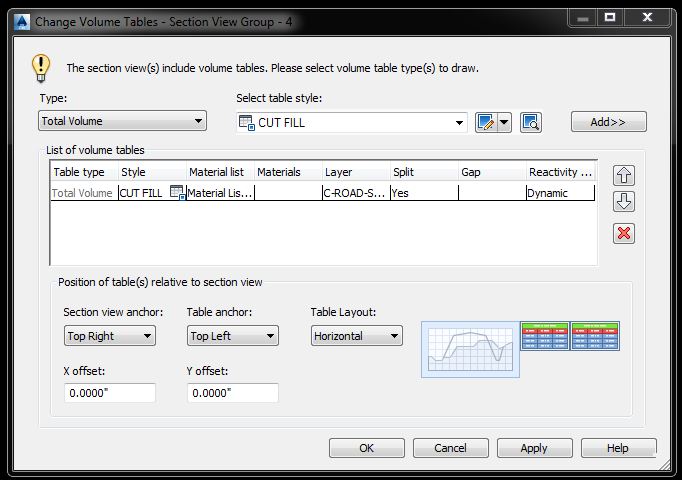This screenshot has height=480, width=682.
Task: Click the empty Gap cell in Total Volume row
Action: point(492,193)
